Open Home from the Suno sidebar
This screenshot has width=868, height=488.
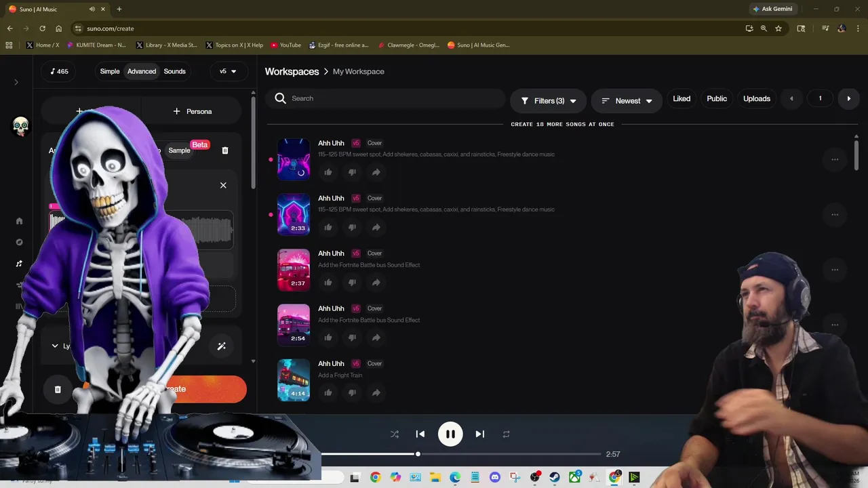[x=19, y=221]
